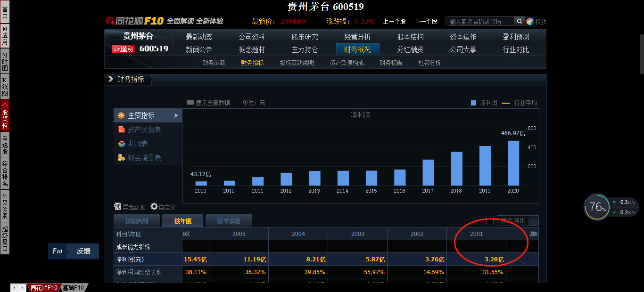Open the 显示同比 dropdown arrow
The height and width of the screenshot is (292, 644).
click(534, 220)
